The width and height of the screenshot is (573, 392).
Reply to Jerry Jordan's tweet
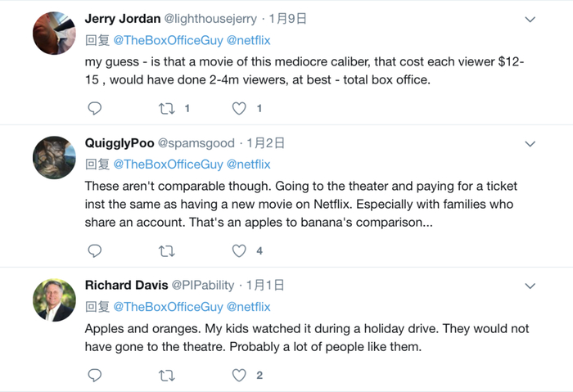pyautogui.click(x=94, y=108)
